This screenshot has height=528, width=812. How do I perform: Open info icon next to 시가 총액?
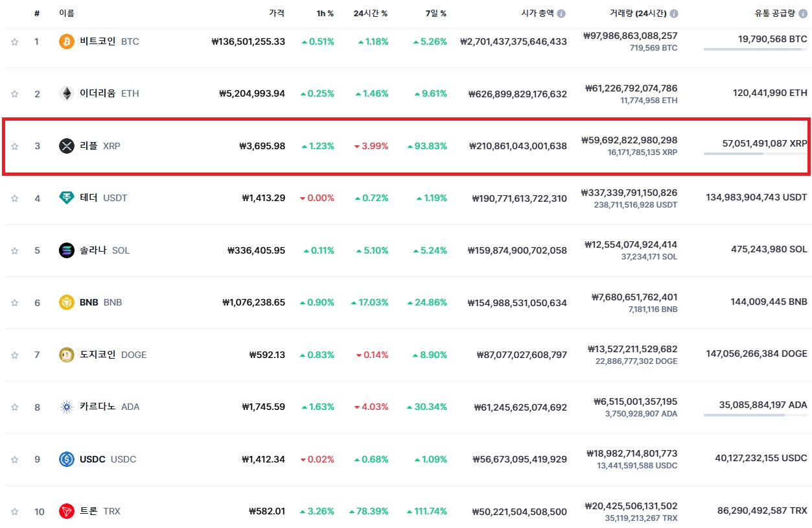pyautogui.click(x=561, y=13)
